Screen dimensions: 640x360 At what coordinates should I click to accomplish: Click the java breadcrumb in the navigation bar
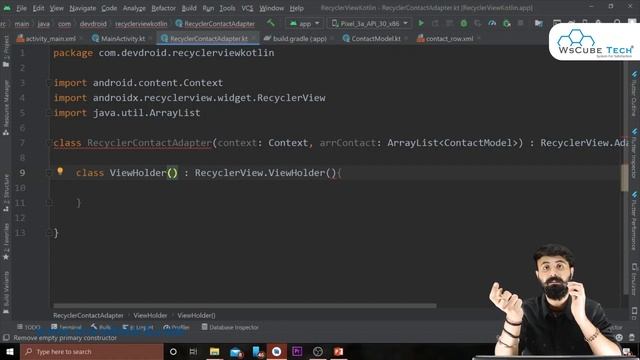tap(44, 24)
